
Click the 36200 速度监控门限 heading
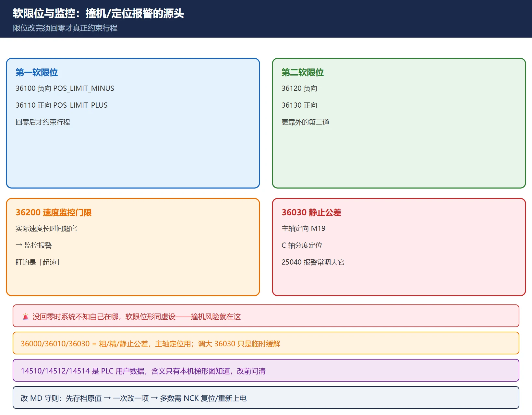54,212
